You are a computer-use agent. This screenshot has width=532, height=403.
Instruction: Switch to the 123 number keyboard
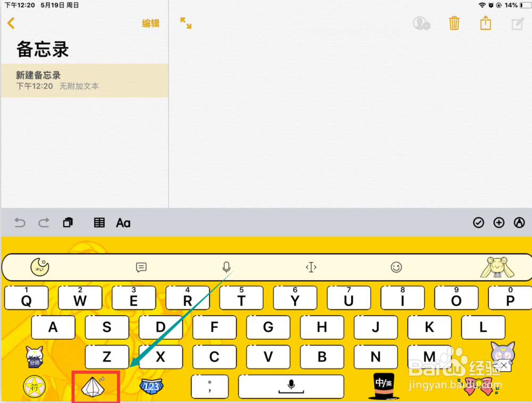pyautogui.click(x=151, y=386)
